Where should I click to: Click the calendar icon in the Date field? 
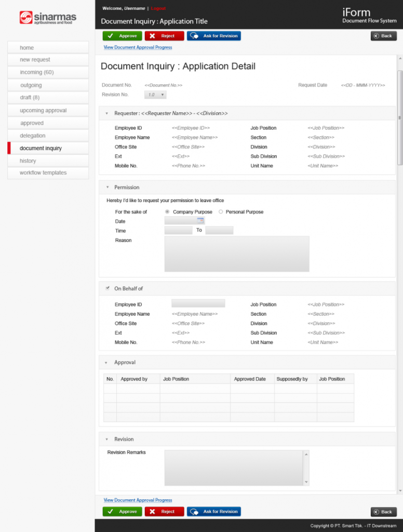point(200,221)
